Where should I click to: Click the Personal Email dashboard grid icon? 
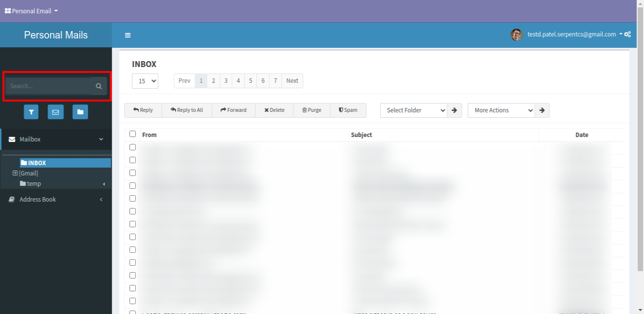8,10
